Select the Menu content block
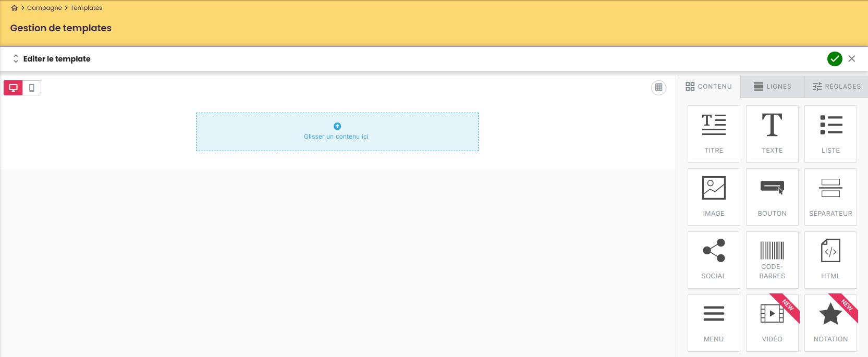This screenshot has width=868, height=357. pyautogui.click(x=714, y=323)
